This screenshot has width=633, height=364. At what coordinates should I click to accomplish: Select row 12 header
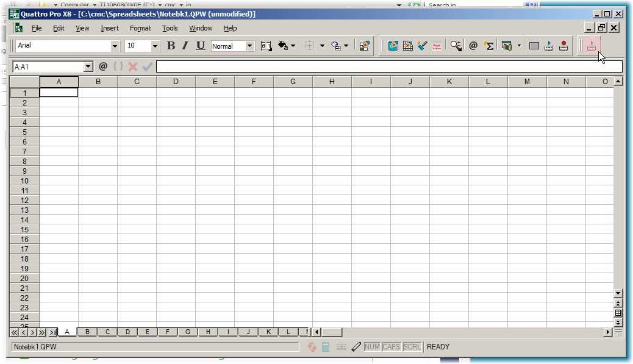(25, 200)
